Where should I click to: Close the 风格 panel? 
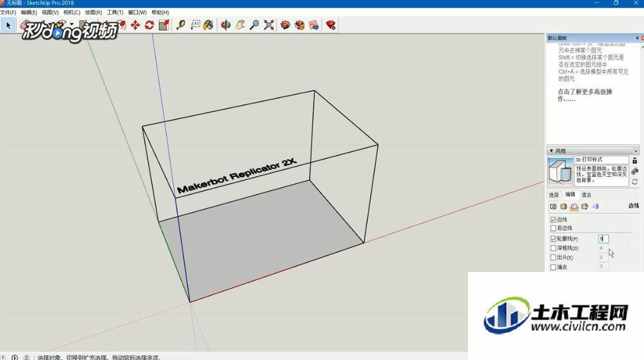[636, 151]
